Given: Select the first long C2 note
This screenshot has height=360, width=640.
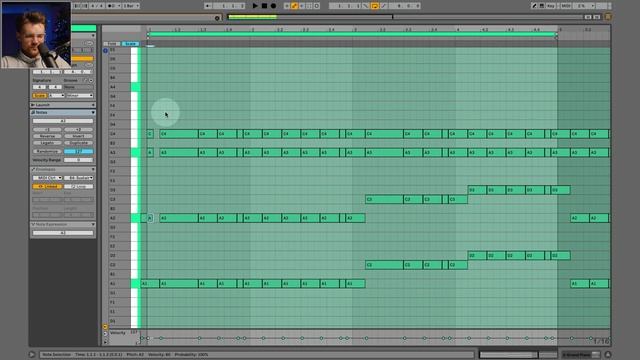Looking at the screenshot, I should (x=384, y=265).
